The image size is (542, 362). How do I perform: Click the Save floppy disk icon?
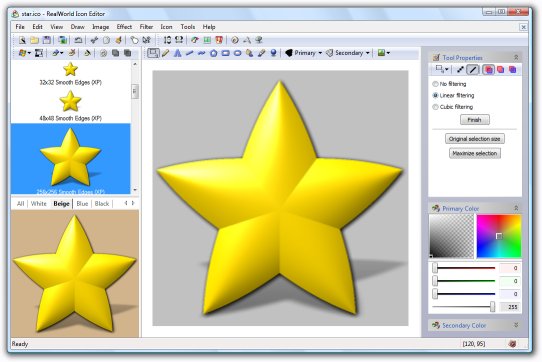tap(46, 40)
